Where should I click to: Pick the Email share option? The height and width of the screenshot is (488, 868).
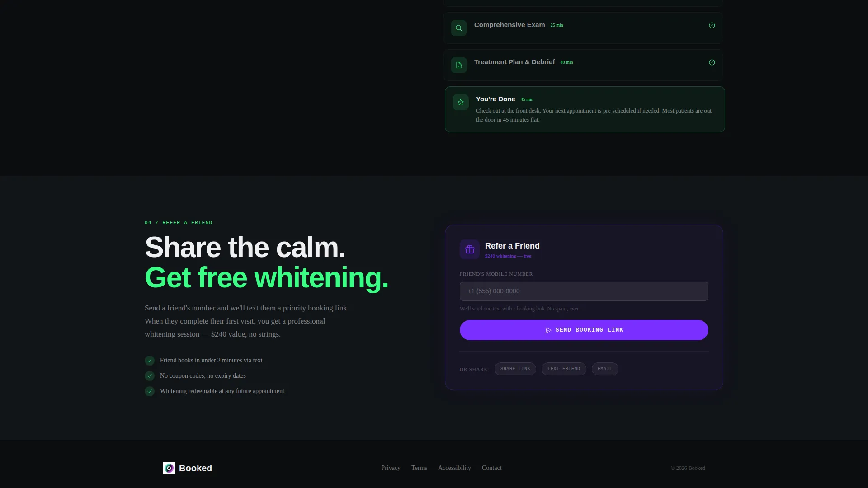pyautogui.click(x=605, y=369)
